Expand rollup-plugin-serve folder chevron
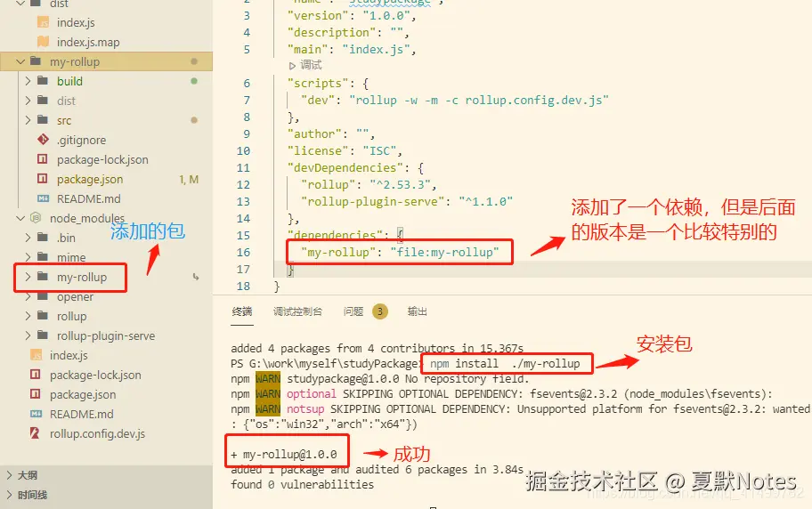This screenshot has height=509, width=812. pyautogui.click(x=28, y=335)
